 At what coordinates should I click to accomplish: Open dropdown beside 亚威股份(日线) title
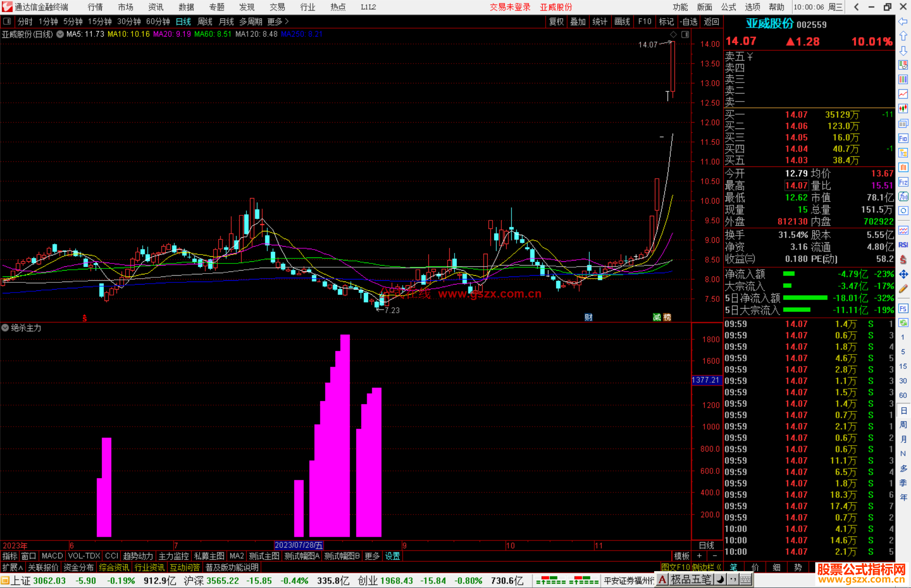60,34
